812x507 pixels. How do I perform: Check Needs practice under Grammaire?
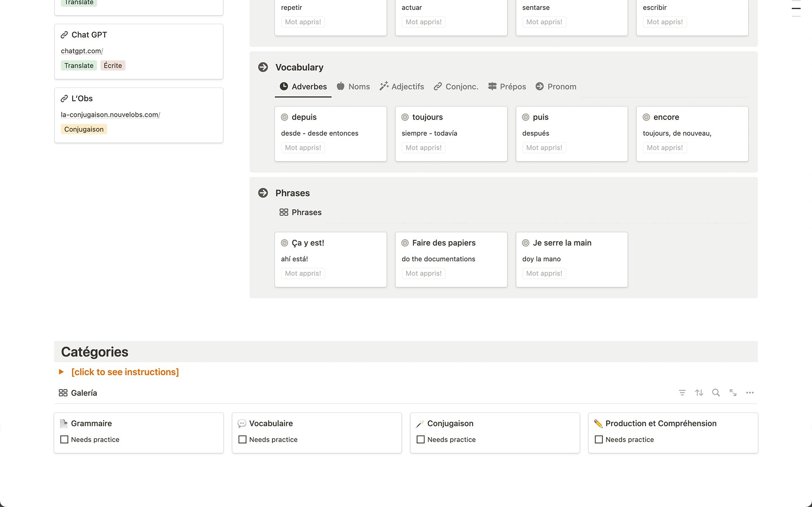64,439
